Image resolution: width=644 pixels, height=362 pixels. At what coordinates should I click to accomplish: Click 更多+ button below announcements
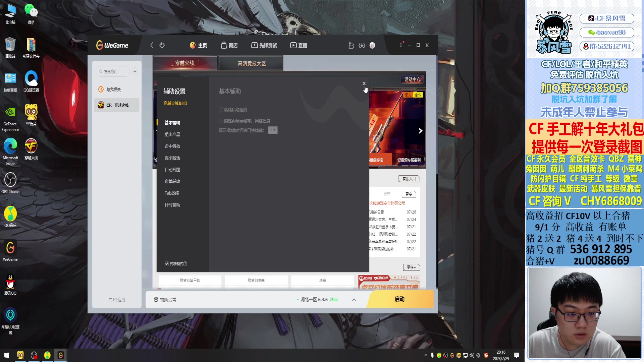(x=412, y=267)
